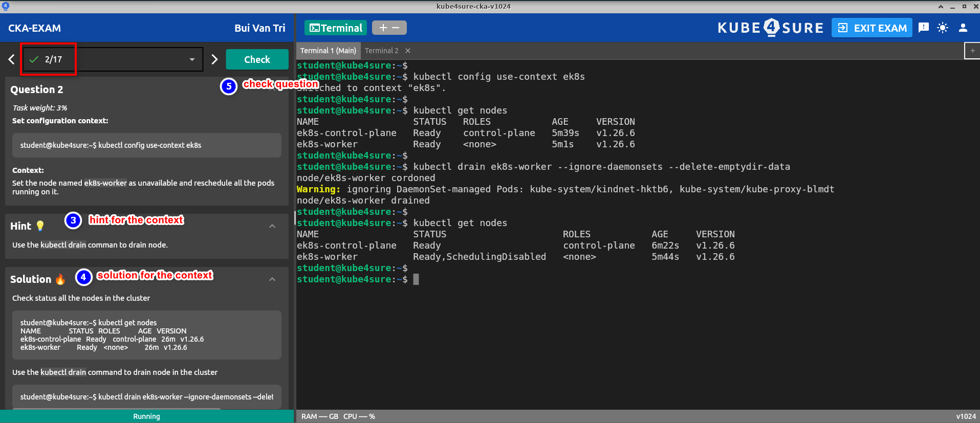The image size is (980, 423).
Task: Switch to the Terminal 1 (Main) tab
Action: click(x=328, y=51)
